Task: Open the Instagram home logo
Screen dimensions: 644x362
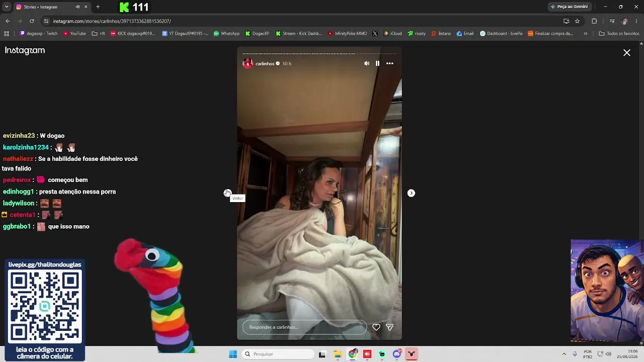Action: [x=25, y=50]
